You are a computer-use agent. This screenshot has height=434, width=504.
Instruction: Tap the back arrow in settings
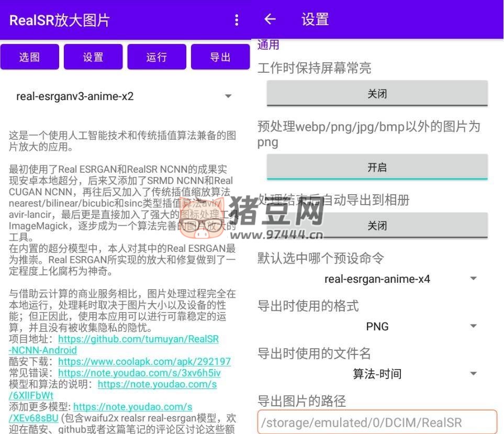coord(270,19)
